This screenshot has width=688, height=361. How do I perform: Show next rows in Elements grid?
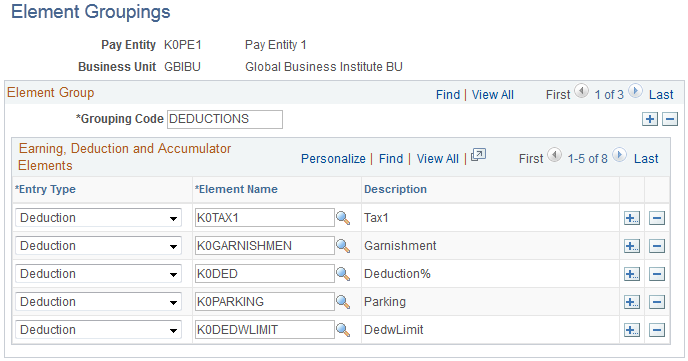pyautogui.click(x=619, y=155)
